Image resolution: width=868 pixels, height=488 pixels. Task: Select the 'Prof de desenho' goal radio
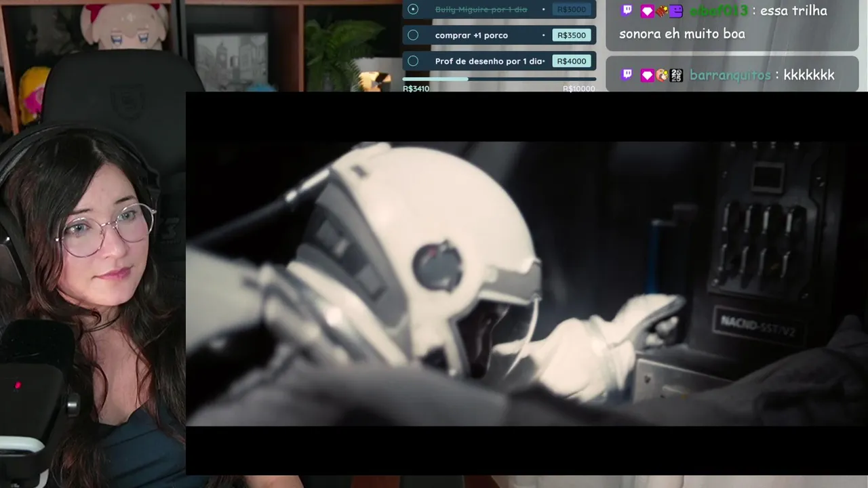coord(413,61)
